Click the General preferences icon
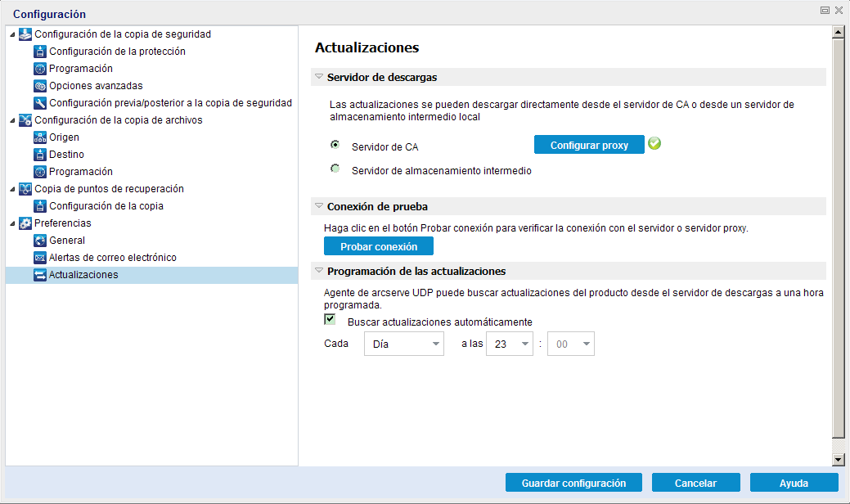The height and width of the screenshot is (504, 850). tap(40, 241)
